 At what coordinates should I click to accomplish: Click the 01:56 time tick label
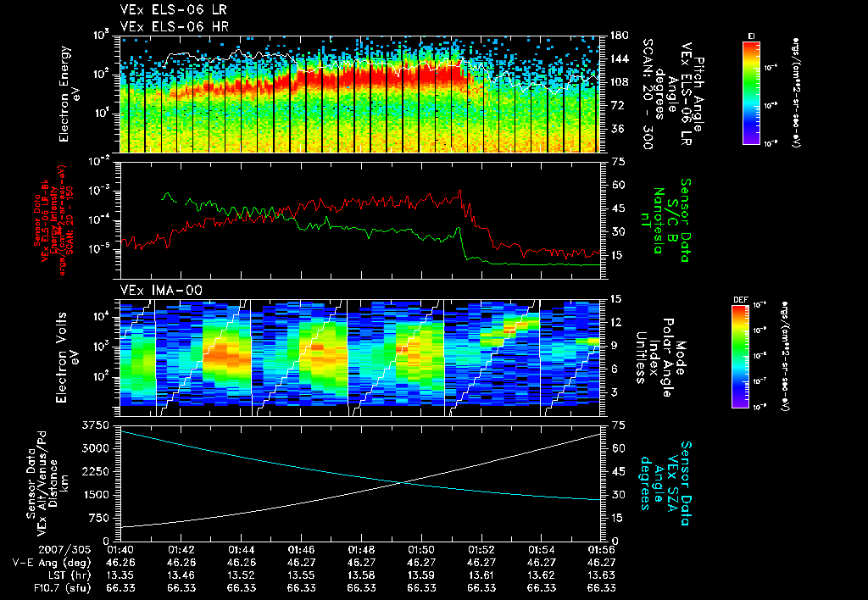[x=601, y=550]
